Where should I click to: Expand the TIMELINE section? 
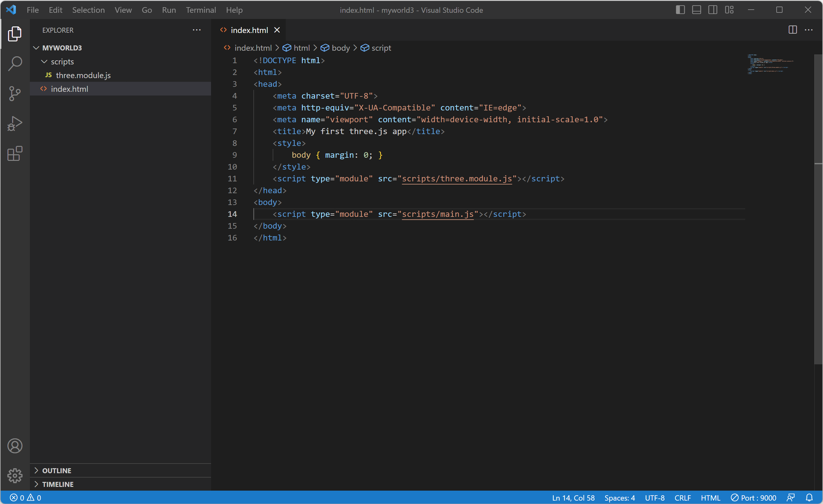(58, 484)
